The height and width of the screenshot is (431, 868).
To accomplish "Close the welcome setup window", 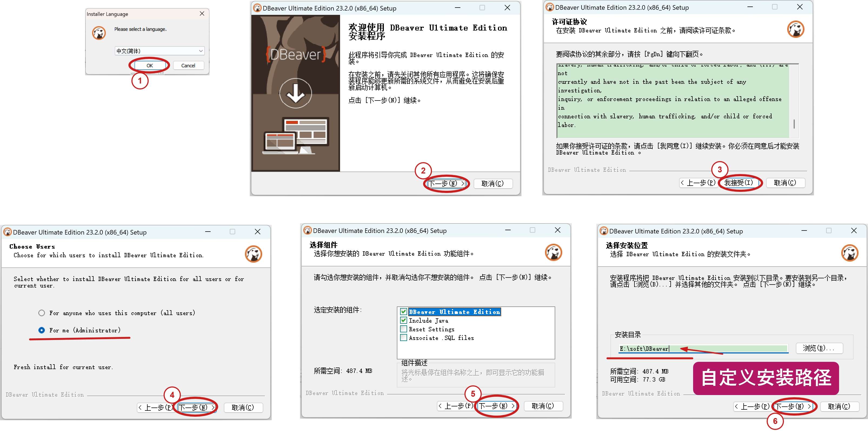I will click(x=507, y=8).
